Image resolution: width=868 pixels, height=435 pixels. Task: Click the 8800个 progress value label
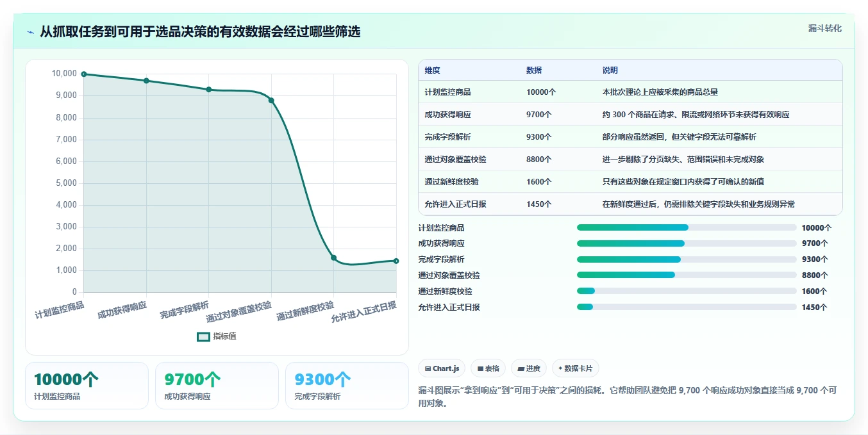coord(815,275)
